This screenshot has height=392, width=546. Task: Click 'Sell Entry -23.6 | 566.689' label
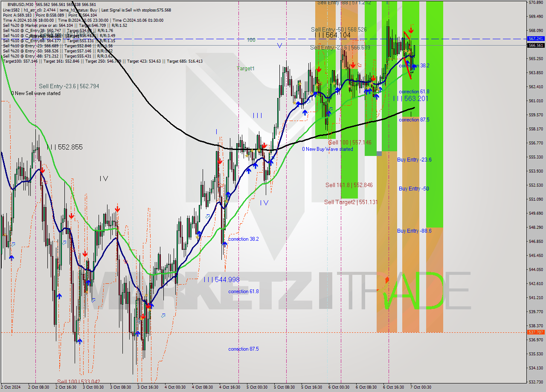tap(340, 47)
